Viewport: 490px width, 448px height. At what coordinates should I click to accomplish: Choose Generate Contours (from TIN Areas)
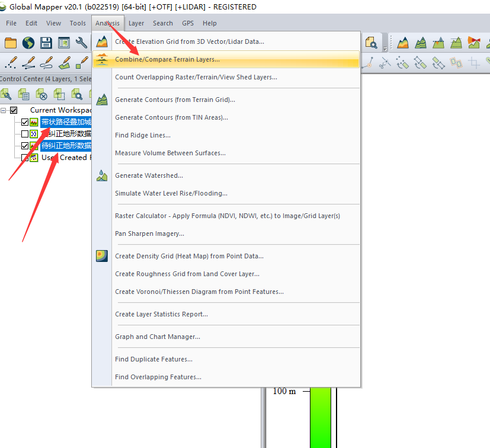click(x=226, y=117)
